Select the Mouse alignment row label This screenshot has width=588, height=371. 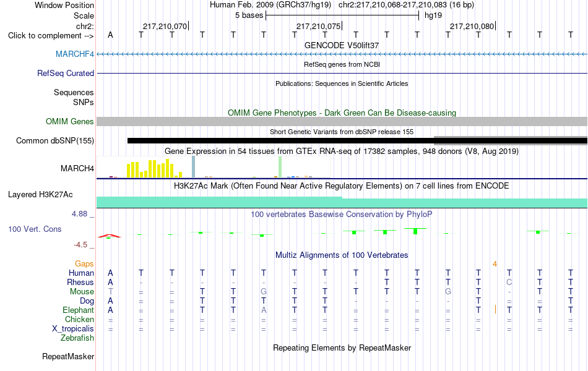tap(82, 292)
